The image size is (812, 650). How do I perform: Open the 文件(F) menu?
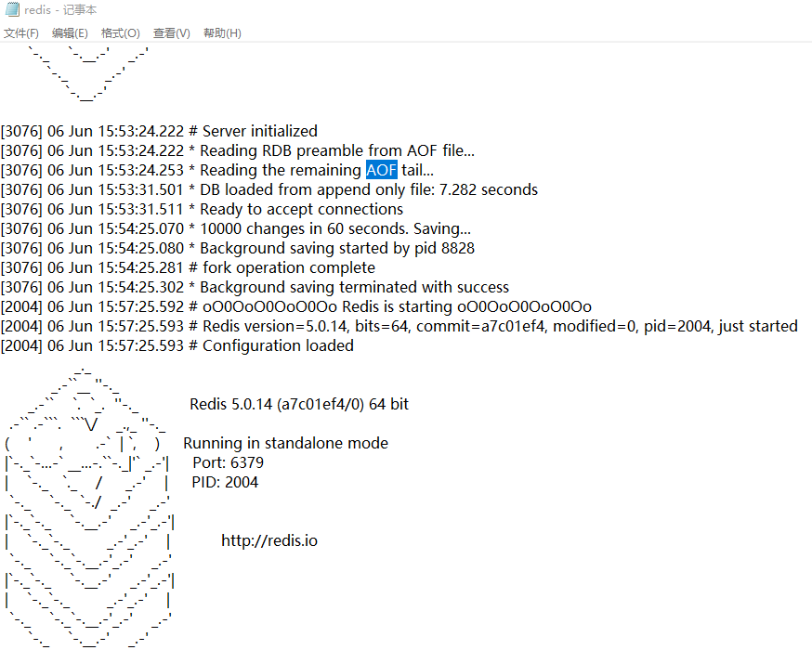[20, 33]
